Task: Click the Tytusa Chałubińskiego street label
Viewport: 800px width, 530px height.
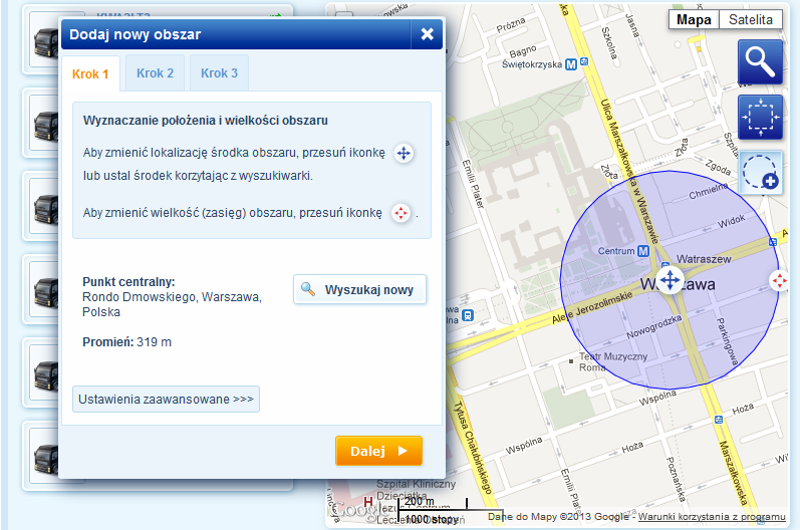Action: pyautogui.click(x=472, y=447)
